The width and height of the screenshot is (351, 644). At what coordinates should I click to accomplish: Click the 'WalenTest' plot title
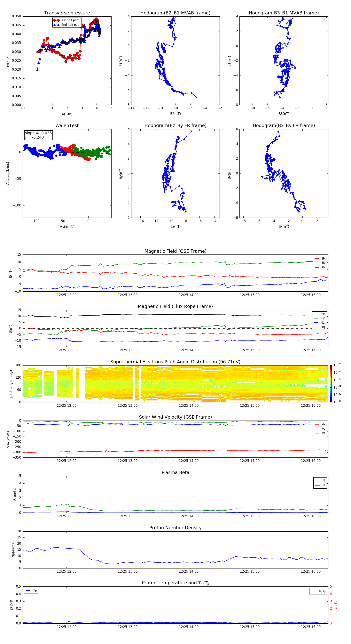coord(67,125)
